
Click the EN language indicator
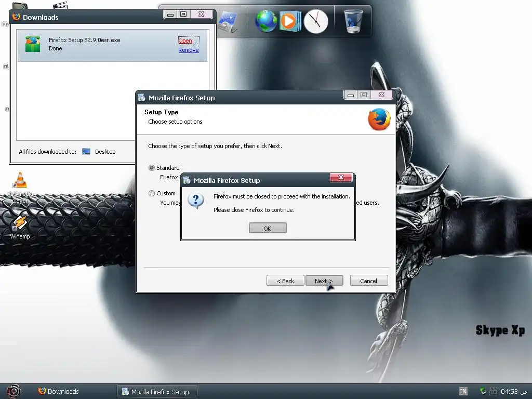pos(463,391)
